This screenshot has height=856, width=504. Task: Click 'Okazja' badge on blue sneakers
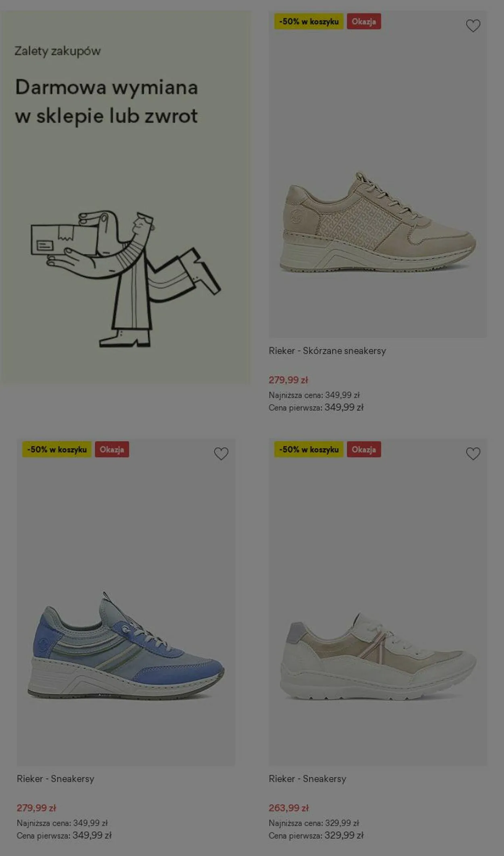(x=112, y=449)
